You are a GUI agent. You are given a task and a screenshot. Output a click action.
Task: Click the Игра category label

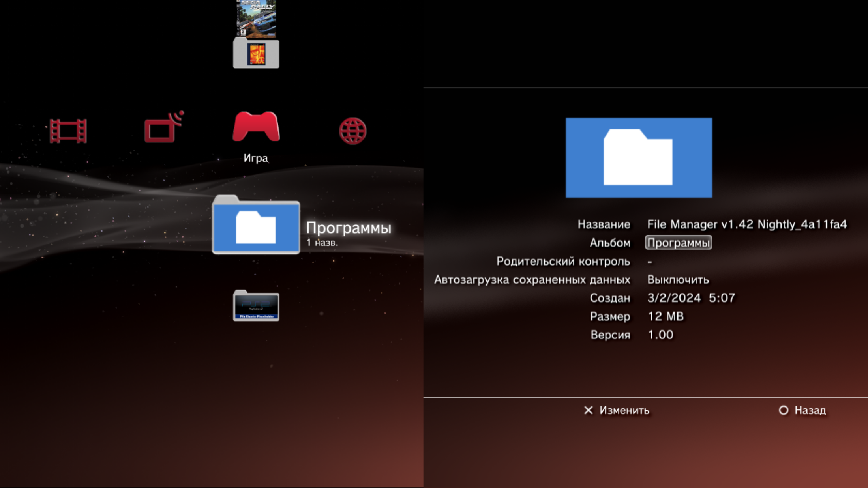(x=256, y=158)
